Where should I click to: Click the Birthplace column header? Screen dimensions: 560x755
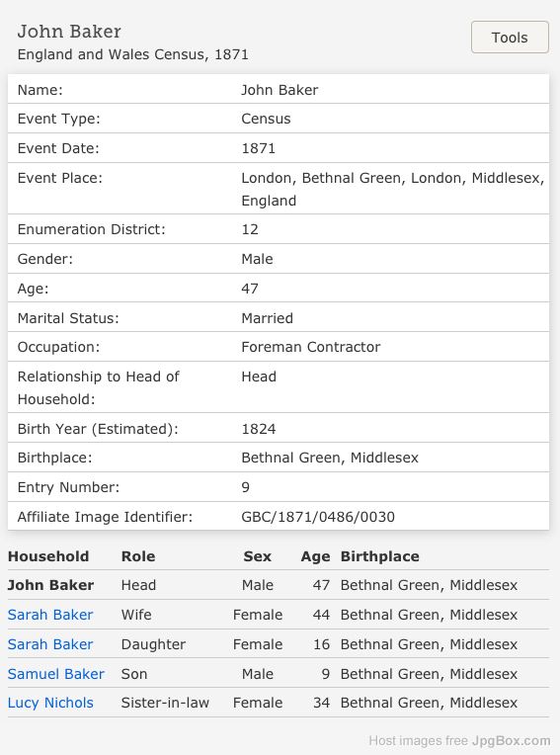[380, 556]
